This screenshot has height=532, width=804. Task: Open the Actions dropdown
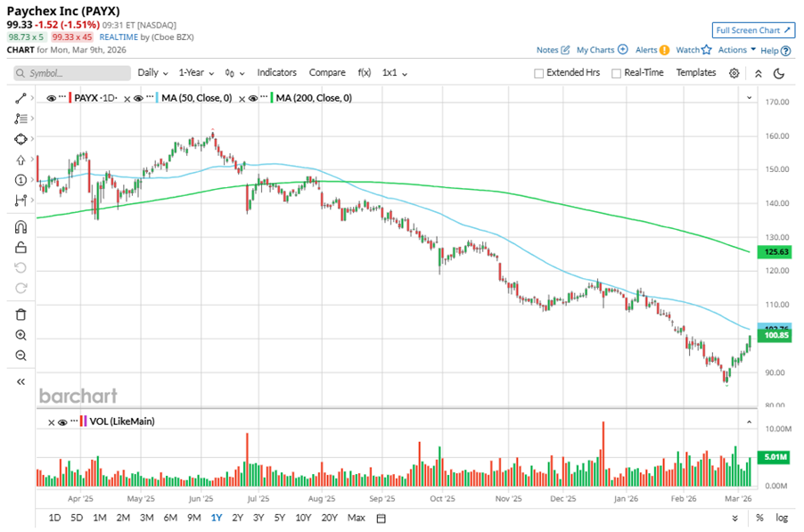[x=737, y=50]
